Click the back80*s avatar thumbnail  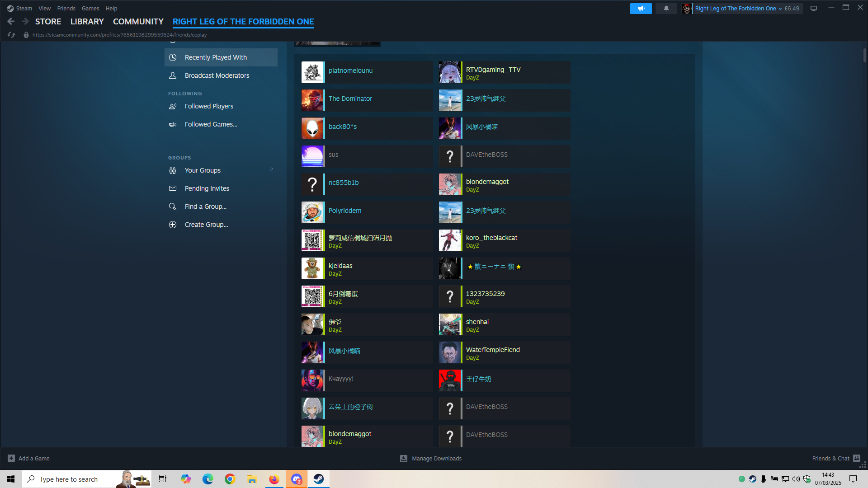tap(312, 128)
